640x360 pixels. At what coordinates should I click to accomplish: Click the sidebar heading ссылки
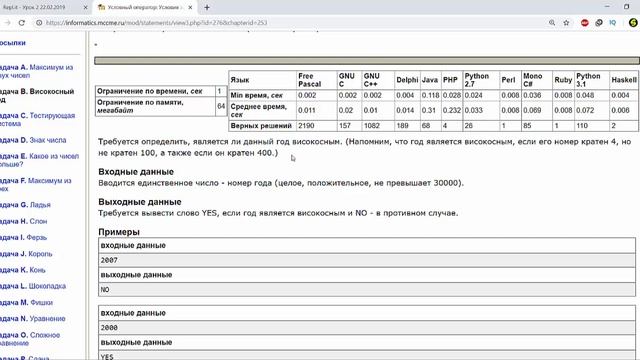click(x=13, y=43)
